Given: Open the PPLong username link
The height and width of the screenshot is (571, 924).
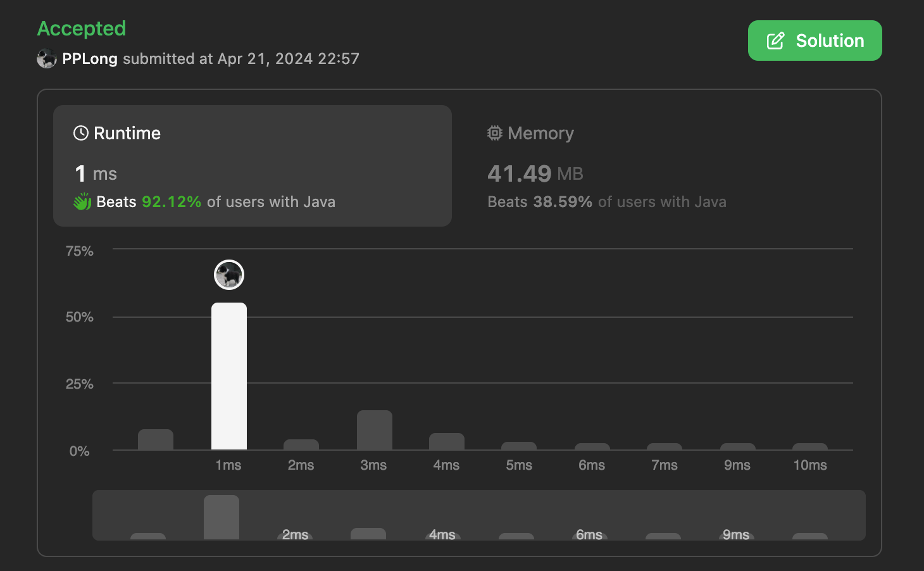Looking at the screenshot, I should (90, 59).
